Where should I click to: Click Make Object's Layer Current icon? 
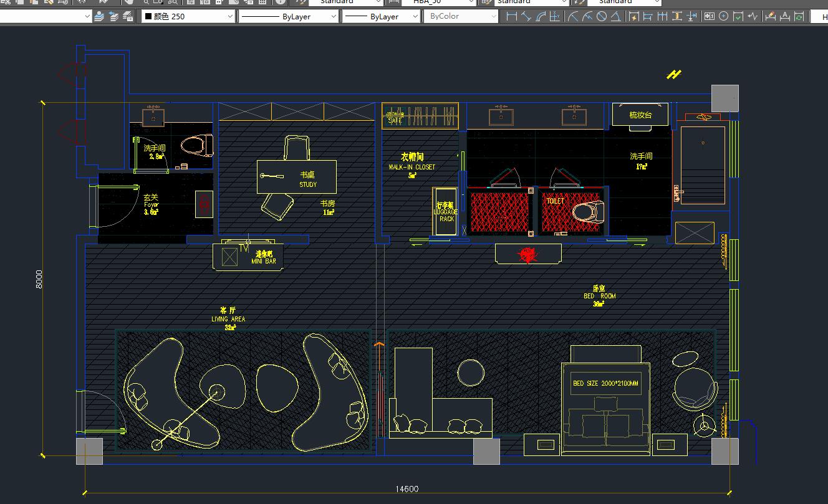point(100,17)
